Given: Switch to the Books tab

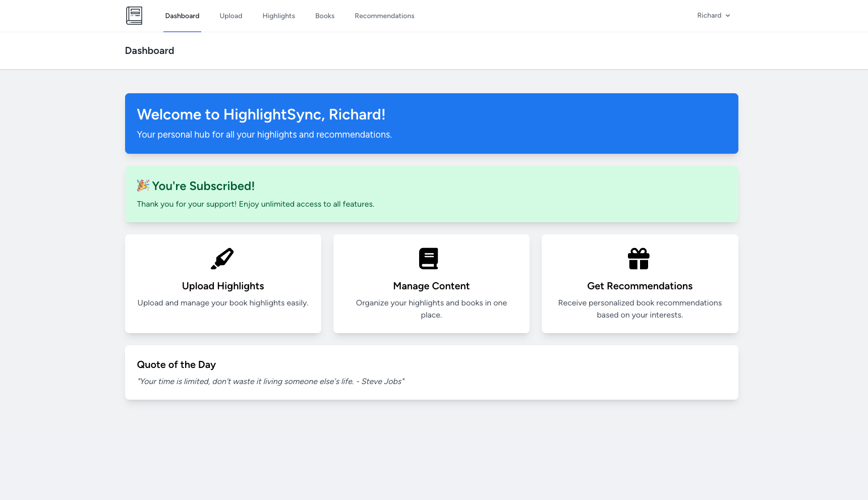Looking at the screenshot, I should click(x=325, y=16).
